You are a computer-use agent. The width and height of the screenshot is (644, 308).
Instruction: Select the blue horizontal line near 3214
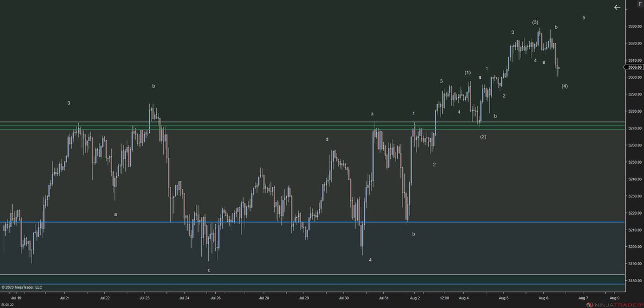coord(312,222)
